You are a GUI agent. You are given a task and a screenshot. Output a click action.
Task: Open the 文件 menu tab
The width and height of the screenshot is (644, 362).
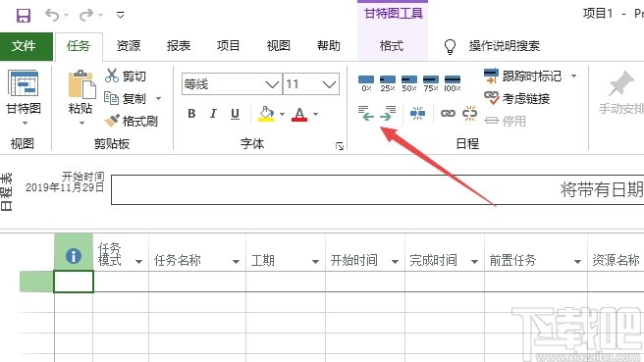[x=24, y=46]
